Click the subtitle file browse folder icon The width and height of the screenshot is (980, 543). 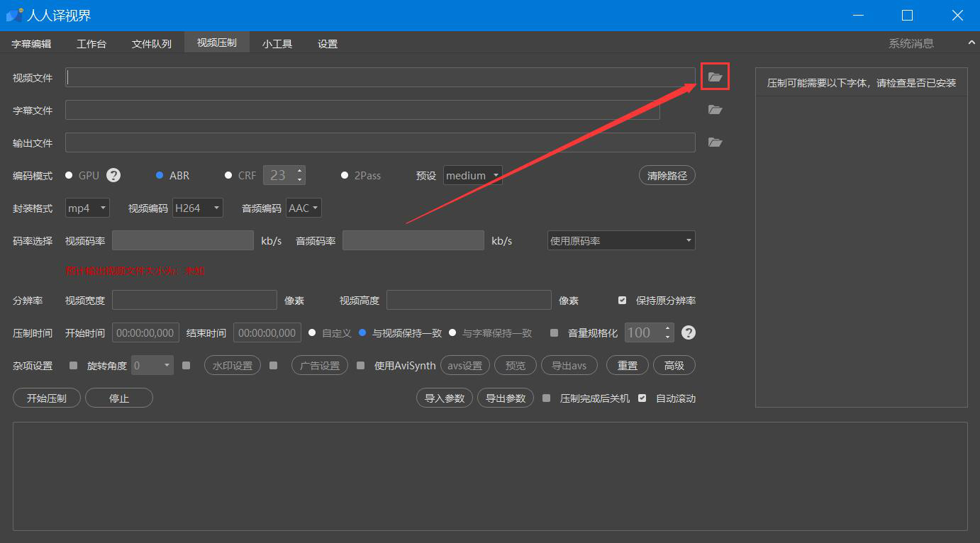pyautogui.click(x=715, y=110)
